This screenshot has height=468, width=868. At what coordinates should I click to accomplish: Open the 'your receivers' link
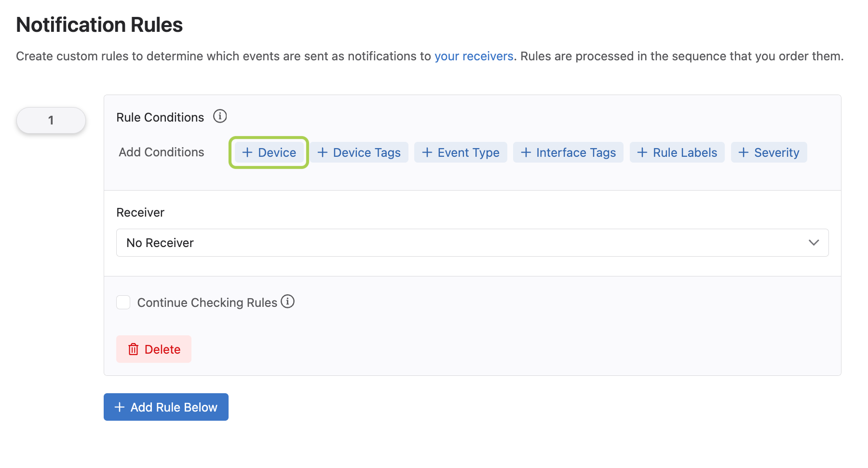point(474,56)
